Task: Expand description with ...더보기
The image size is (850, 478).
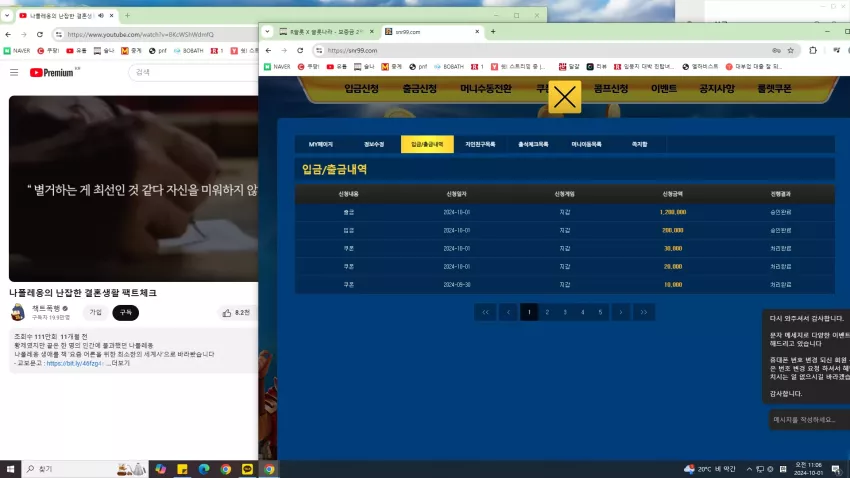Action: (x=118, y=363)
